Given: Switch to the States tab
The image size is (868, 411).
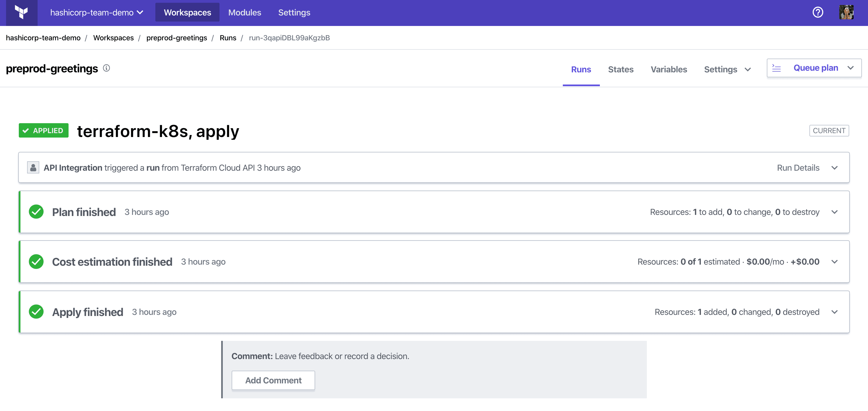Looking at the screenshot, I should click(x=621, y=69).
